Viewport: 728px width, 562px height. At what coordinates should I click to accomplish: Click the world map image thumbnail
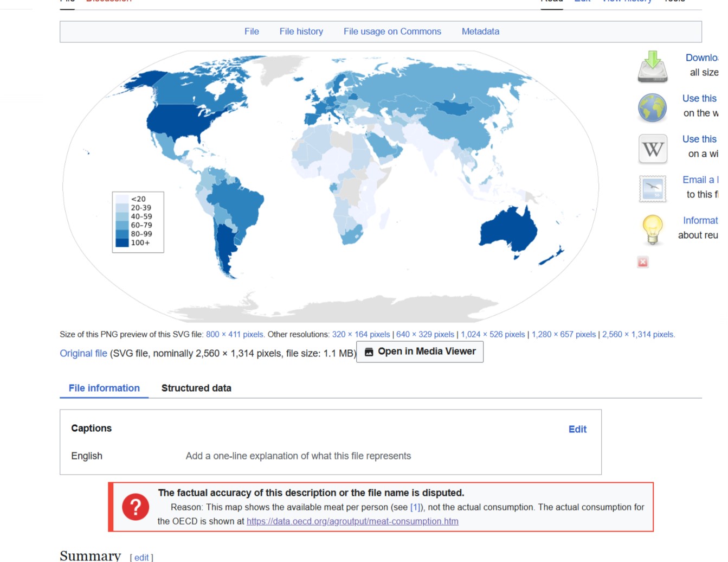tap(331, 187)
